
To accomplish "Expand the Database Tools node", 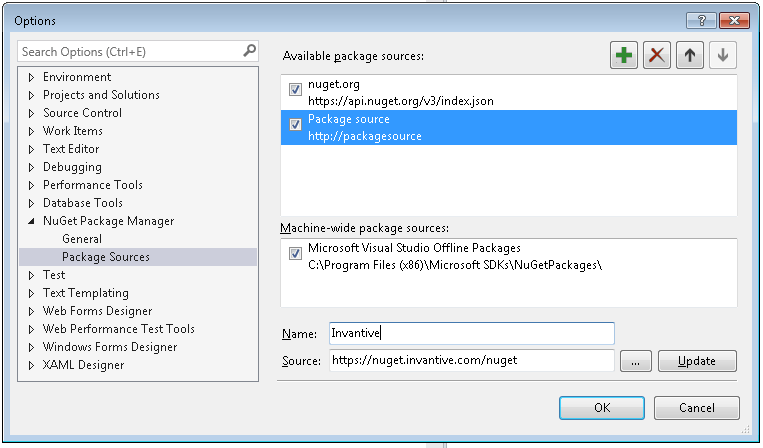I will pos(31,203).
